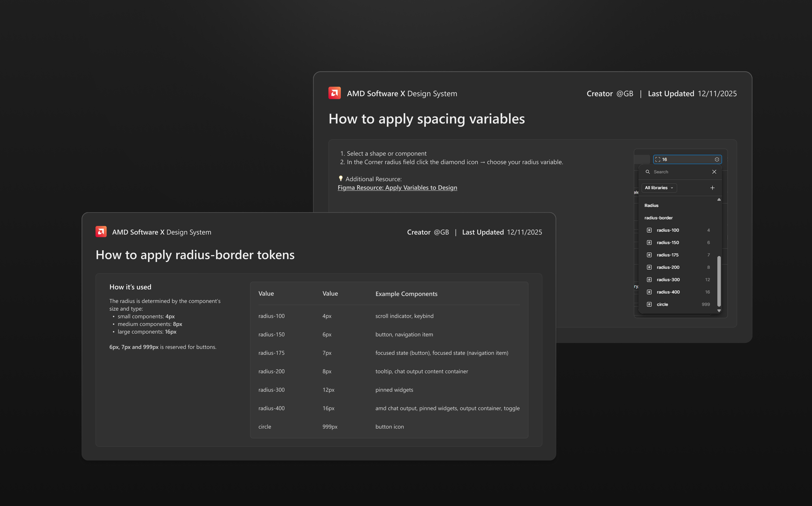
Task: Click the scroll up arrow in variable list
Action: pos(718,199)
